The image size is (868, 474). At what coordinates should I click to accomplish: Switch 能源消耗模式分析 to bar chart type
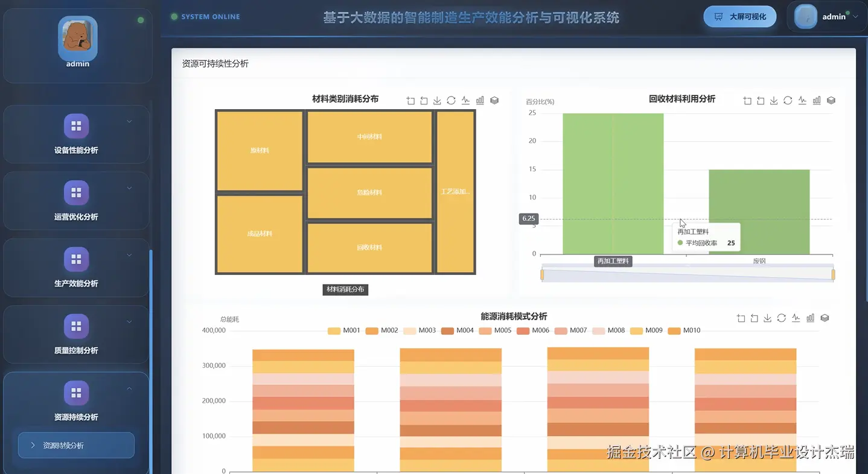(810, 318)
